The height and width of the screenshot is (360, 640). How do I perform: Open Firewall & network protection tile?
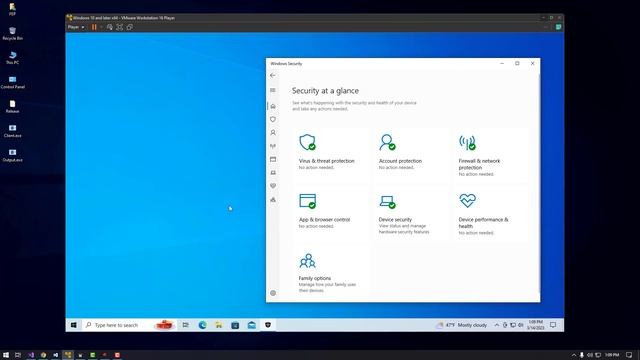tap(490, 155)
